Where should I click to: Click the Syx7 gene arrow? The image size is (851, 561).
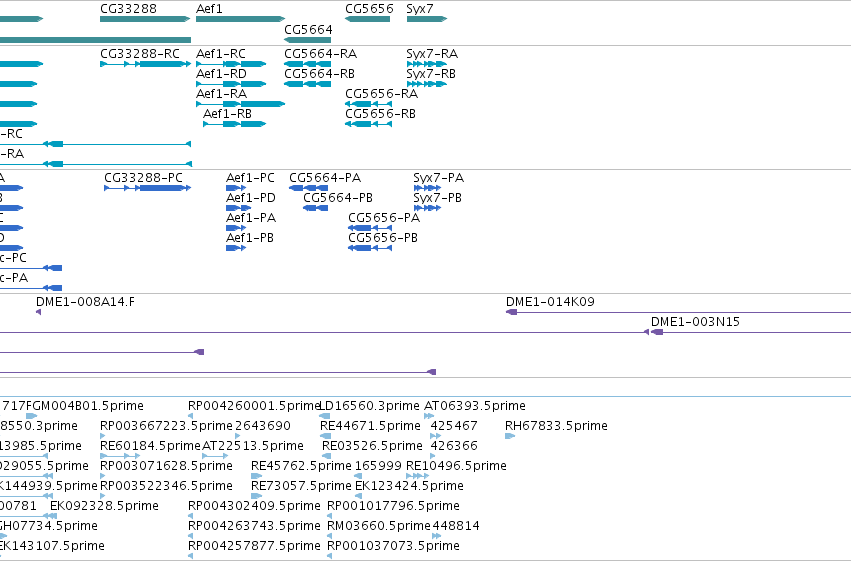pyautogui.click(x=427, y=19)
